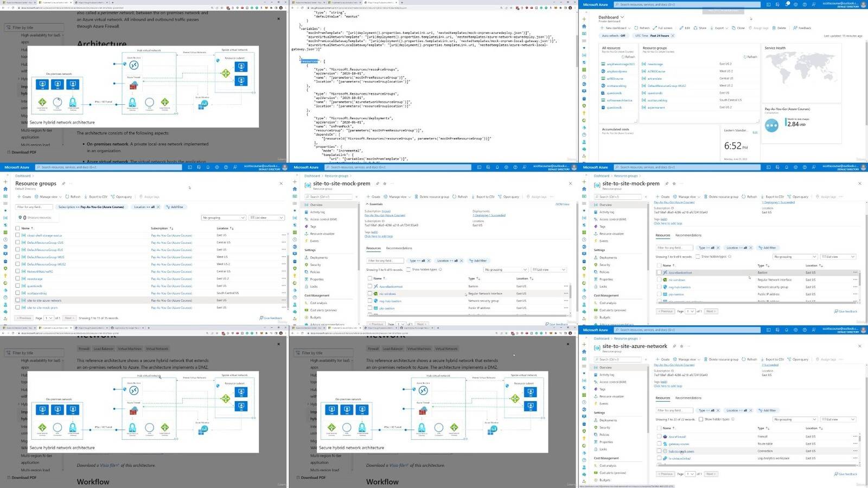Click Full screen in Dashboard toolbar
The width and height of the screenshot is (868, 488).
[662, 28]
